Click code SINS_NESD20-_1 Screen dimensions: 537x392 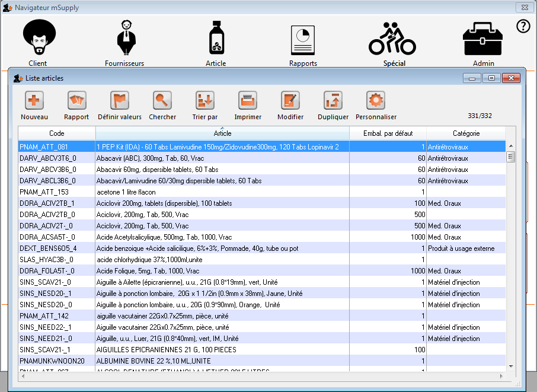[46, 294]
